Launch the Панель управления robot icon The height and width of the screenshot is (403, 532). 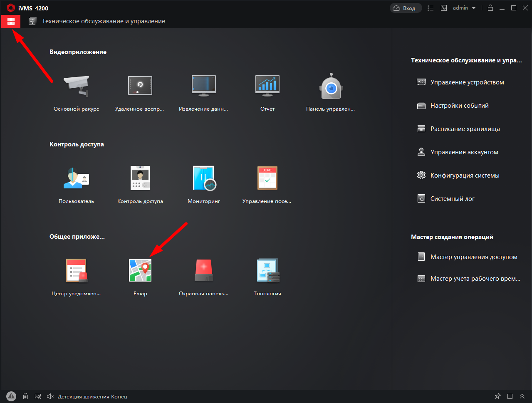click(330, 86)
